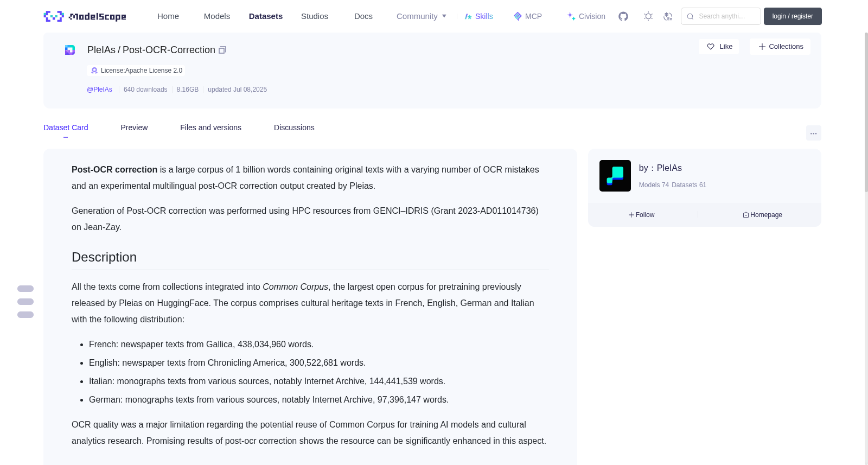Click the English Chronicling America list item
This screenshot has height=465, width=868.
(x=227, y=363)
